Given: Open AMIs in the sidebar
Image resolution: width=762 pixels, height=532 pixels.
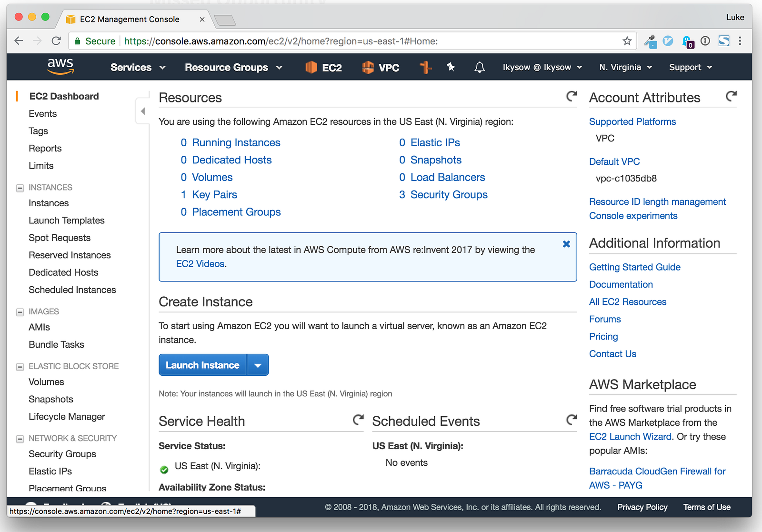Looking at the screenshot, I should click(39, 327).
